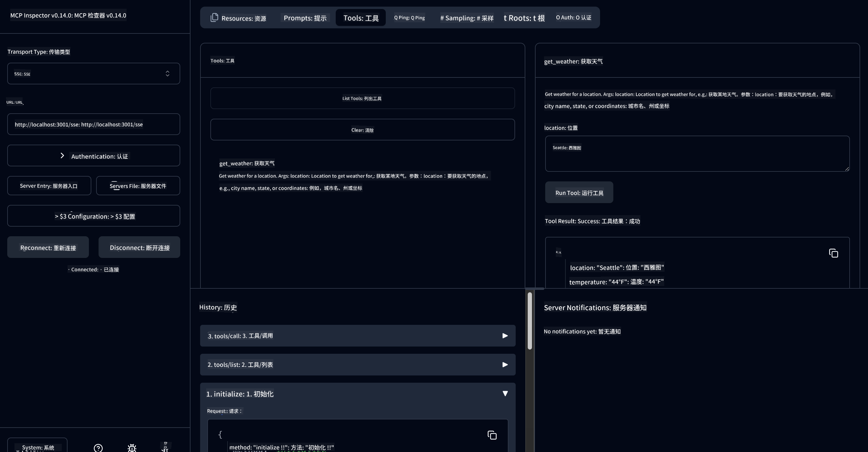Viewport: 868px width, 452px height.
Task: Expand the Authentication section
Action: click(x=94, y=155)
